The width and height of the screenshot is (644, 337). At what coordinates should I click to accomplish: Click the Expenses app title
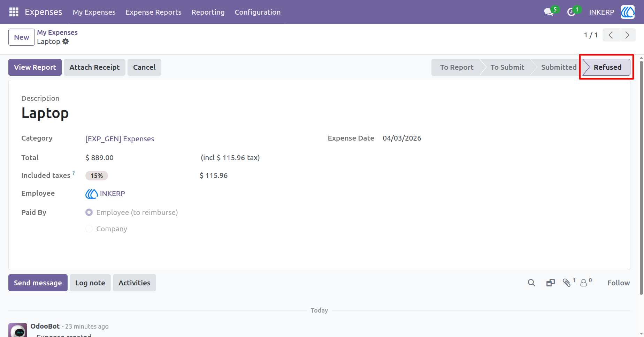point(44,12)
